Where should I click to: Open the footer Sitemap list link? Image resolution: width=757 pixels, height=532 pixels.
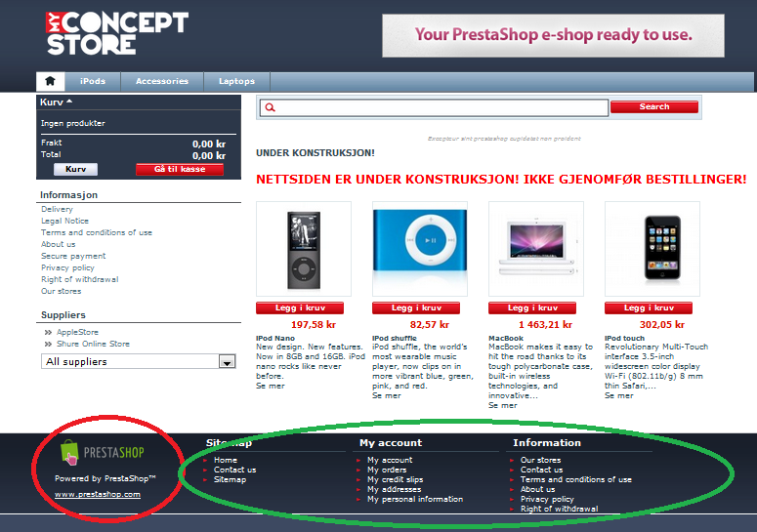tap(230, 479)
